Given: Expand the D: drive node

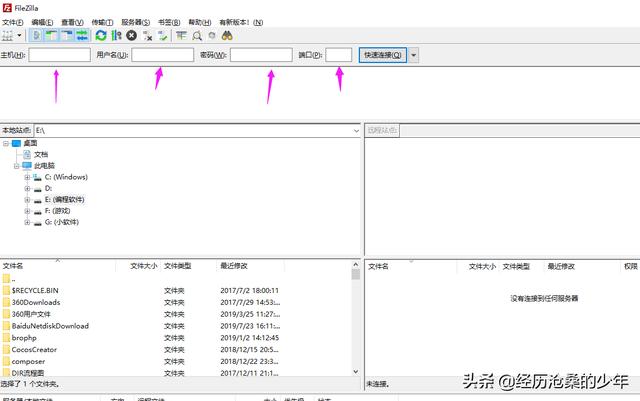Looking at the screenshot, I should pos(27,189).
